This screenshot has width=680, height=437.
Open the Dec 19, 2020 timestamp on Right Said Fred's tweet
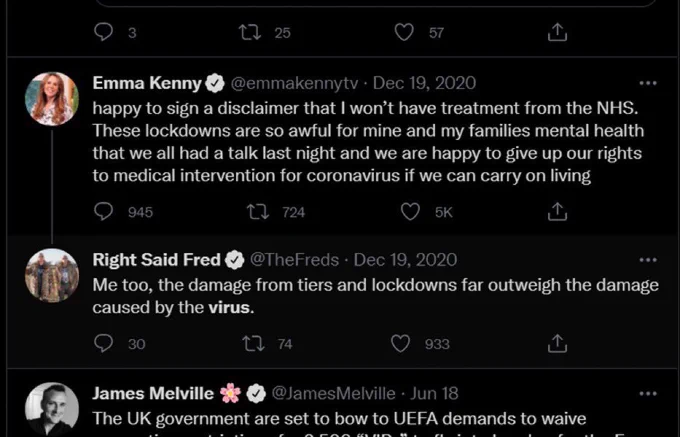[405, 260]
